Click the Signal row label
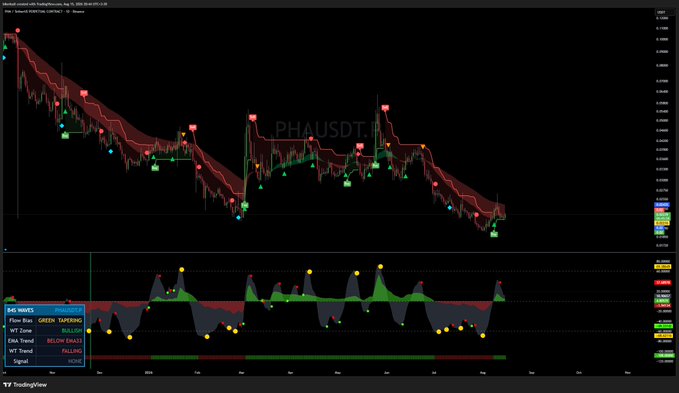679x393 pixels. pyautogui.click(x=21, y=361)
